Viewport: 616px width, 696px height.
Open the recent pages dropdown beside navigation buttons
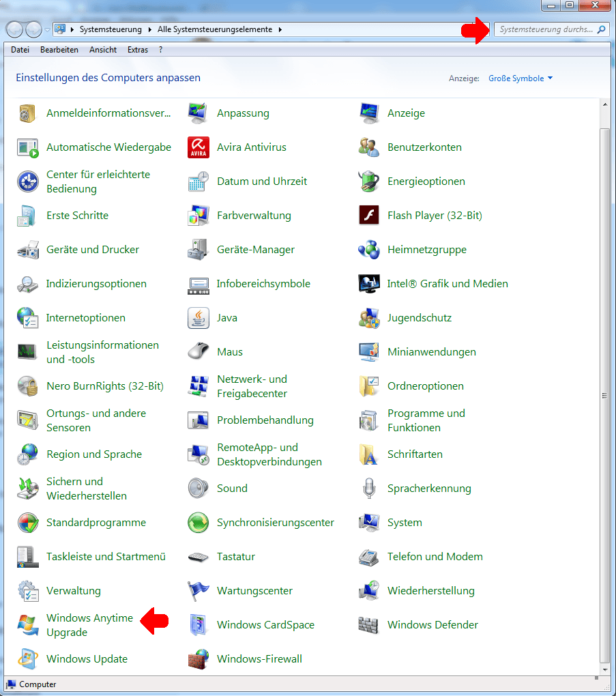47,30
